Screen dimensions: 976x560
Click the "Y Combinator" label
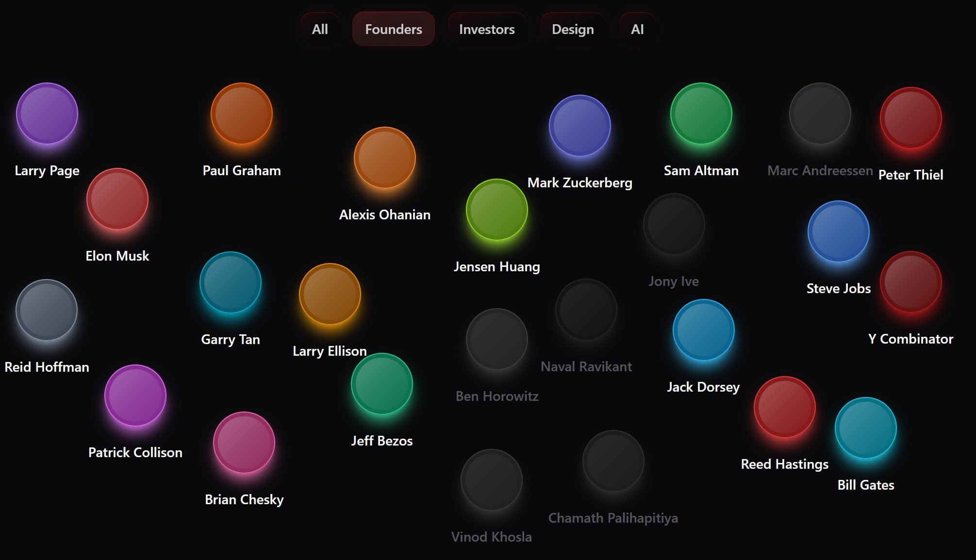point(911,339)
